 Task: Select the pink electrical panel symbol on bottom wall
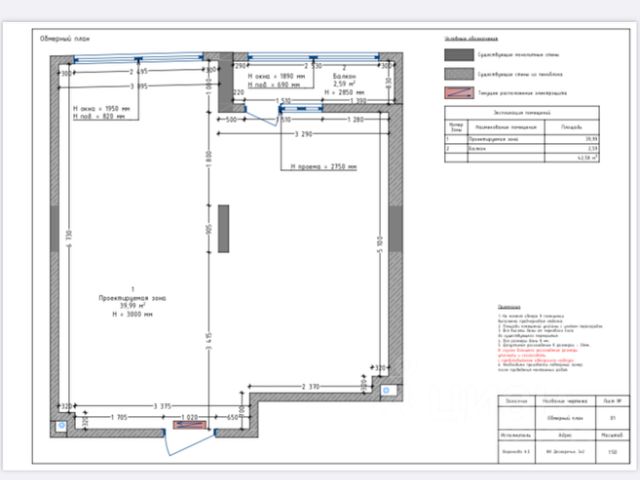tap(189, 425)
